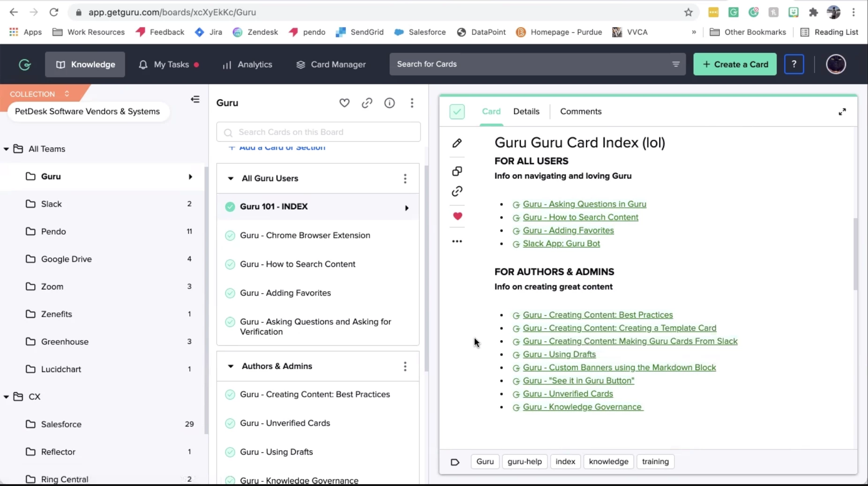Click the verified check on Using Drafts row
This screenshot has height=486, width=868.
tap(230, 452)
